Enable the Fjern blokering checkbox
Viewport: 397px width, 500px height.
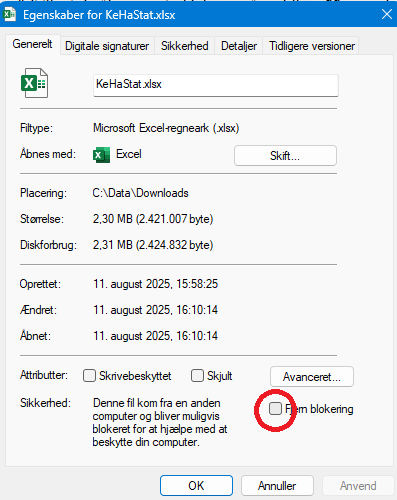275,408
